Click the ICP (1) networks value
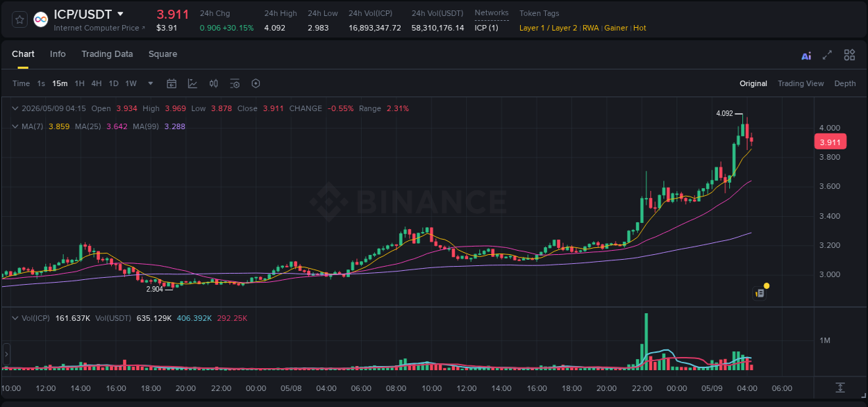Screen dimensions: 868x407 click(x=487, y=28)
